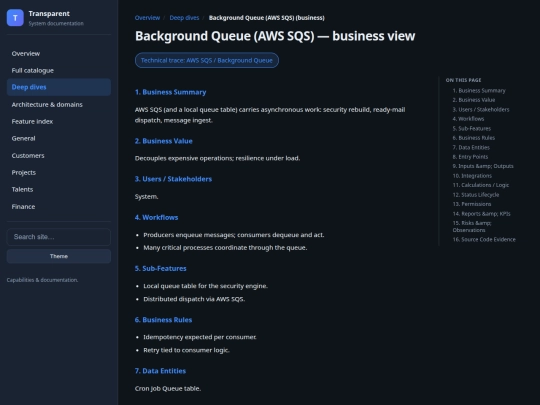Screen dimensions: 540x405
Task: Toggle the Theme button
Action: 59,256
